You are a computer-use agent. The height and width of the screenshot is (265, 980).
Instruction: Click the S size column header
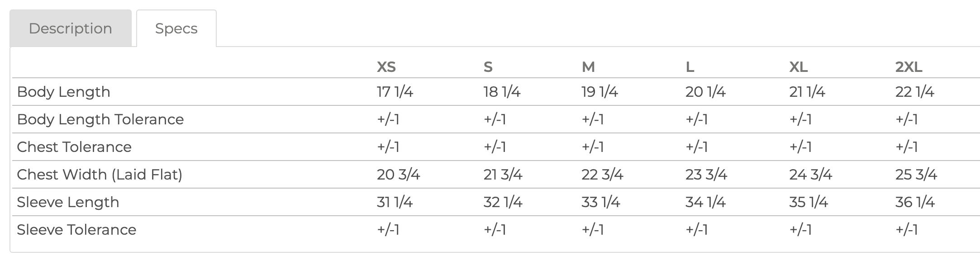[487, 67]
